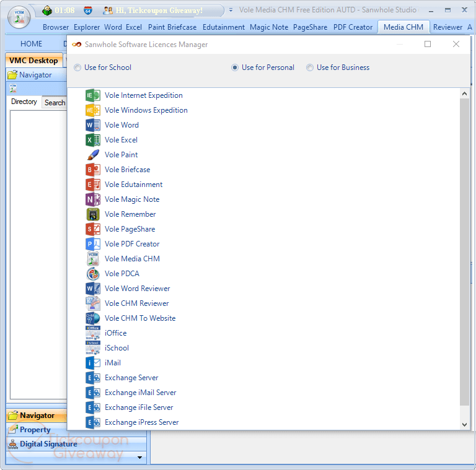Click the small VCHM icon under Navigator header

point(13,88)
